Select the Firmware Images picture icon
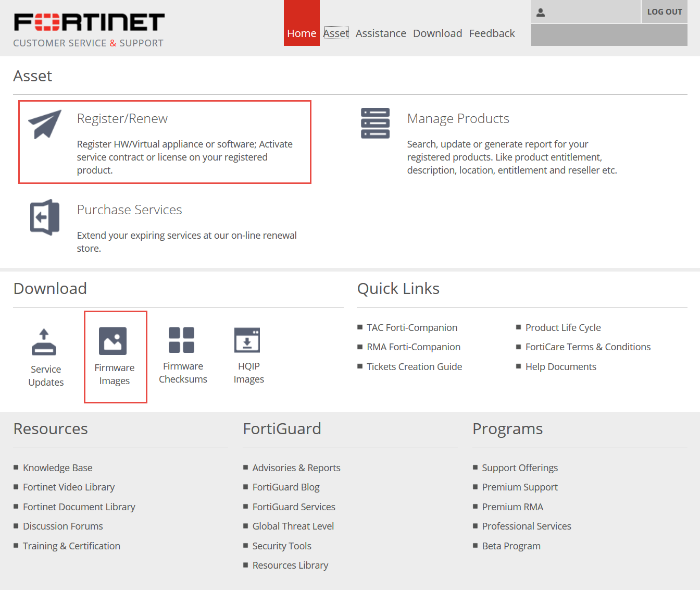 (x=115, y=340)
